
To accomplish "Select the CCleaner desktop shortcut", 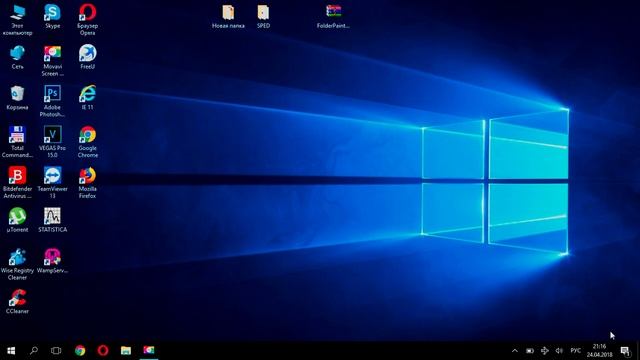I will 17,302.
